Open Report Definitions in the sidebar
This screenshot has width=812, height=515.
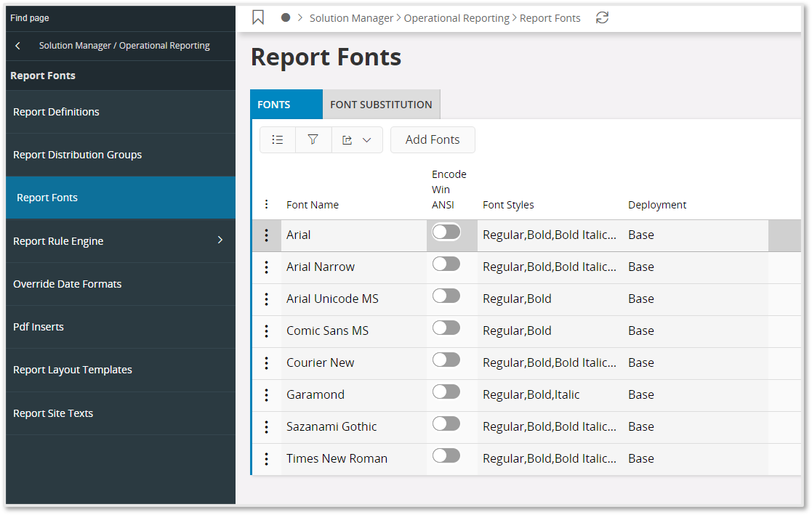(x=56, y=111)
